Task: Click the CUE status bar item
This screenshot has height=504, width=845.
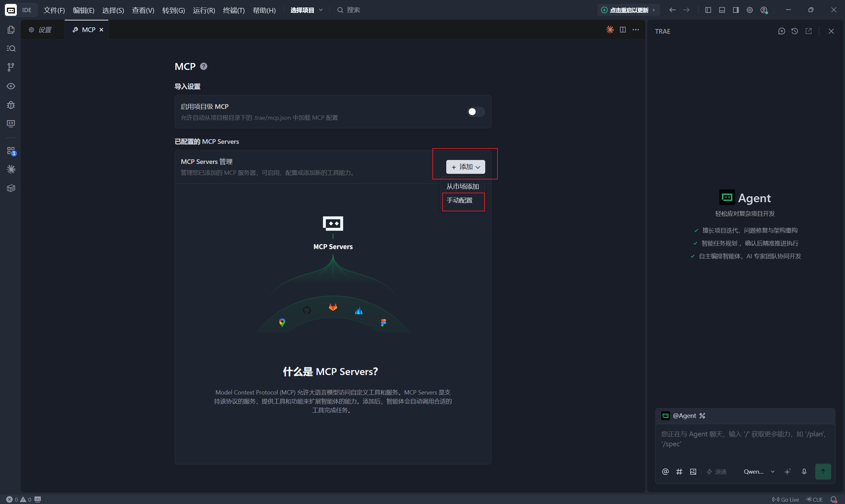Action: pos(814,499)
